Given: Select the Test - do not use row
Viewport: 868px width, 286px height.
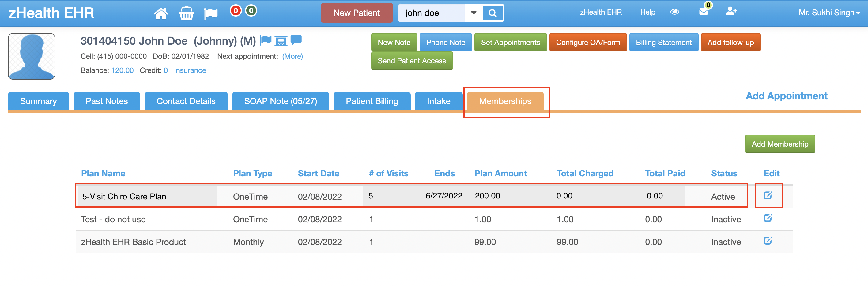Looking at the screenshot, I should coord(434,219).
